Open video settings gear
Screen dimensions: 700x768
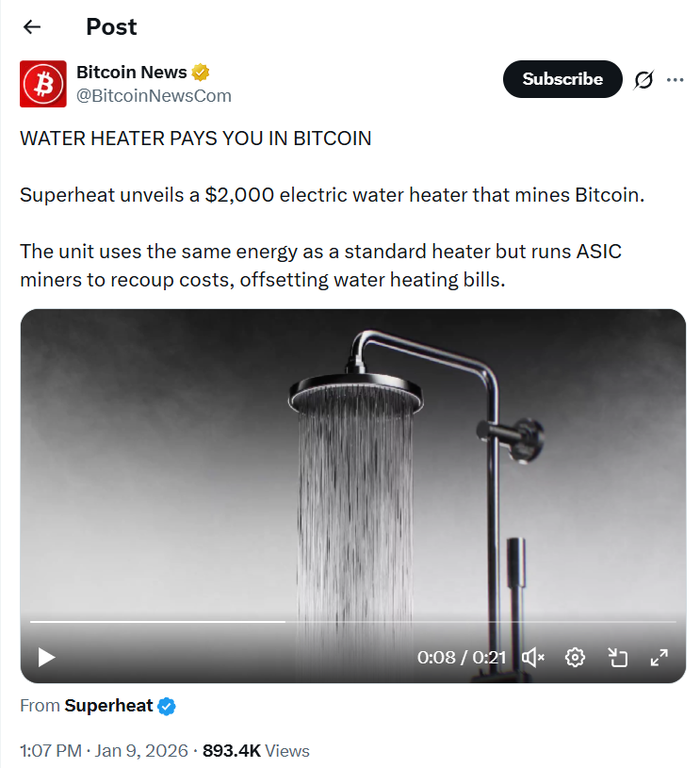(575, 657)
